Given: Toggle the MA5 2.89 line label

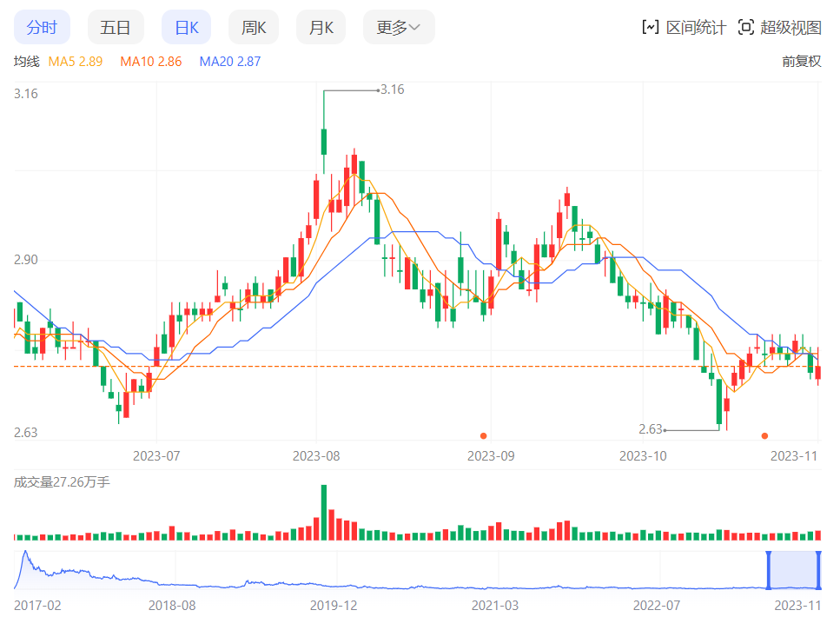Looking at the screenshot, I should tap(76, 62).
